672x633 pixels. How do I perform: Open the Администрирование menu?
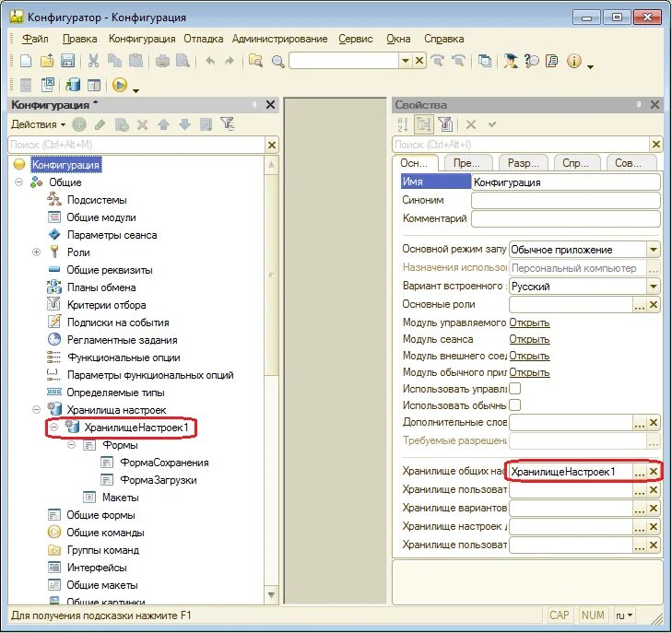coord(280,39)
